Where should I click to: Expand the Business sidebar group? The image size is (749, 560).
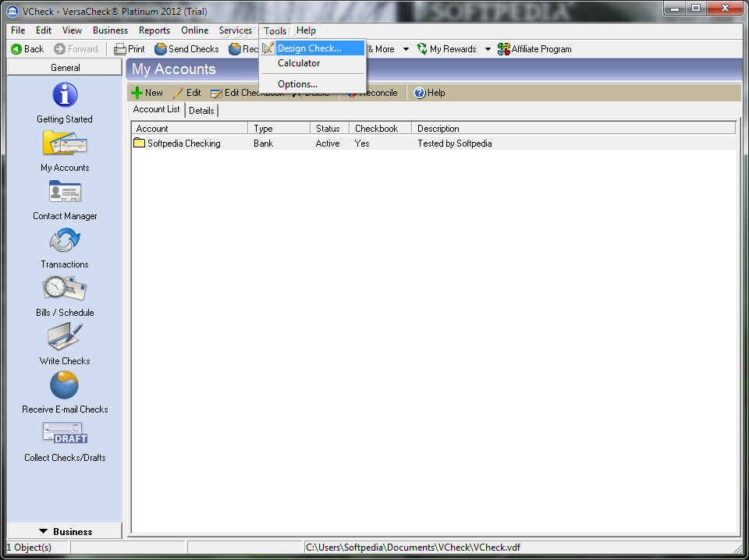coord(65,531)
